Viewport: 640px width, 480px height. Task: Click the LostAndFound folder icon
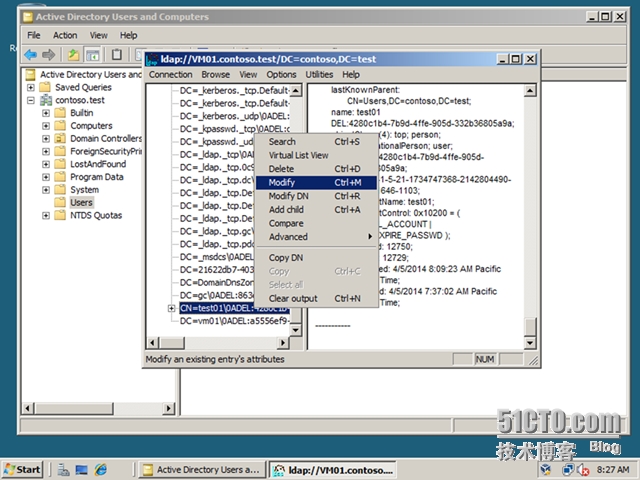[x=60, y=164]
